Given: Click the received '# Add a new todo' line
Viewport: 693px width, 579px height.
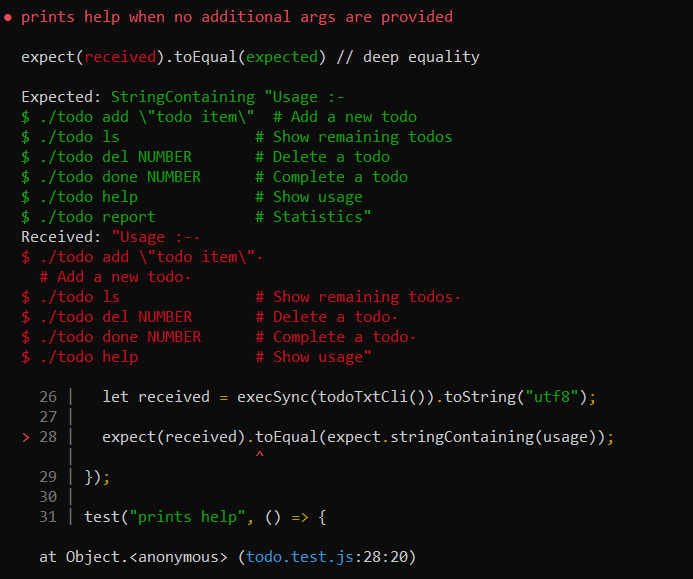Looking at the screenshot, I should [x=115, y=277].
